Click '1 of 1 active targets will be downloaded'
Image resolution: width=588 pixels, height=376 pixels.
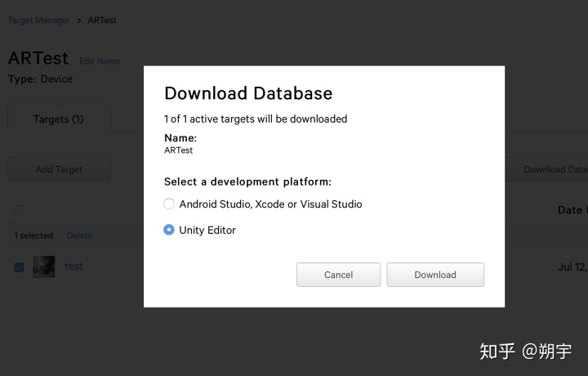[x=256, y=119]
